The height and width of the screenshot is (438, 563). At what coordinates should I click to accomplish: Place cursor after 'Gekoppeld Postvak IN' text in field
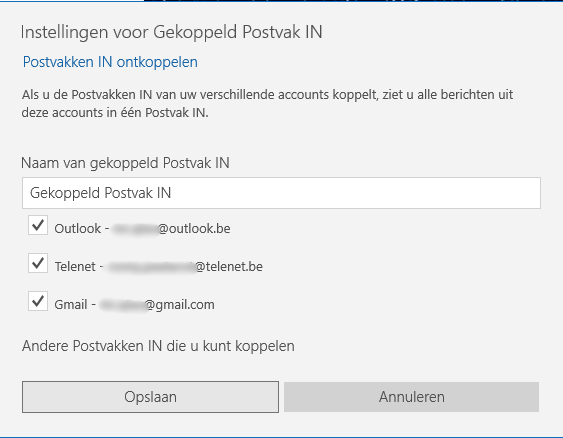172,193
